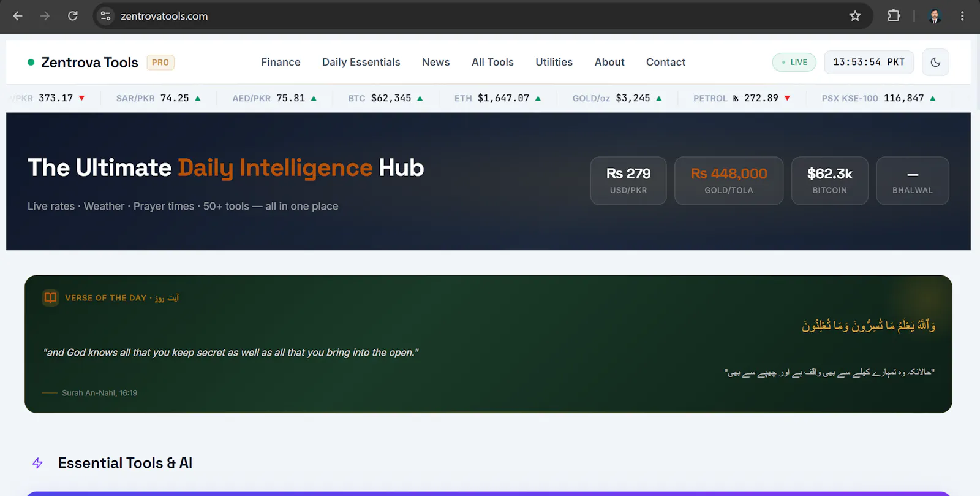
Task: Click the Live rates tagline text
Action: click(x=183, y=206)
